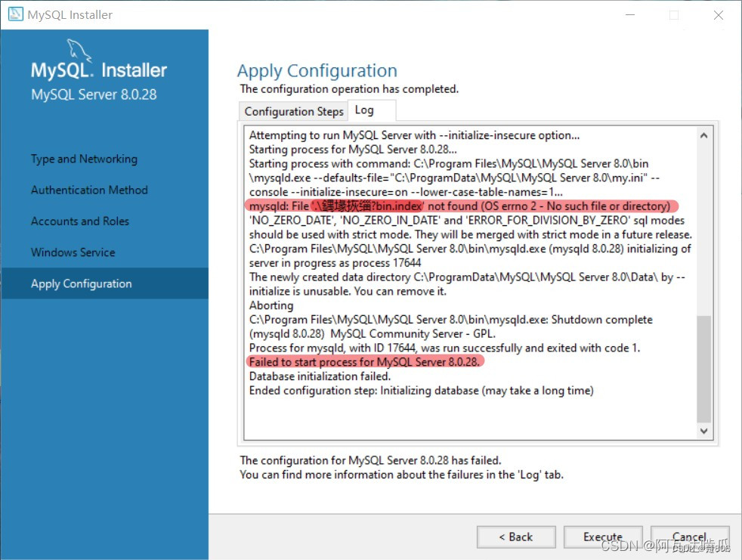
Task: Open the Authentication Method step
Action: tap(89, 190)
